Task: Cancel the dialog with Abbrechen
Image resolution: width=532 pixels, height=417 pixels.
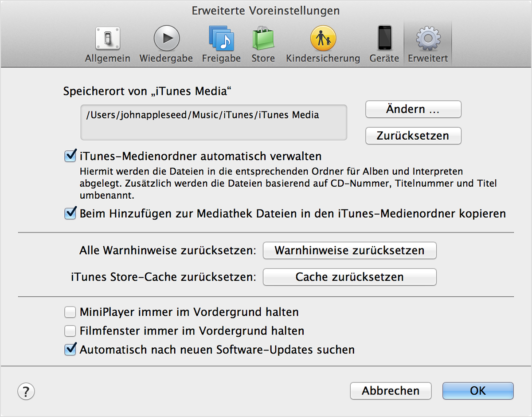Action: click(x=391, y=391)
